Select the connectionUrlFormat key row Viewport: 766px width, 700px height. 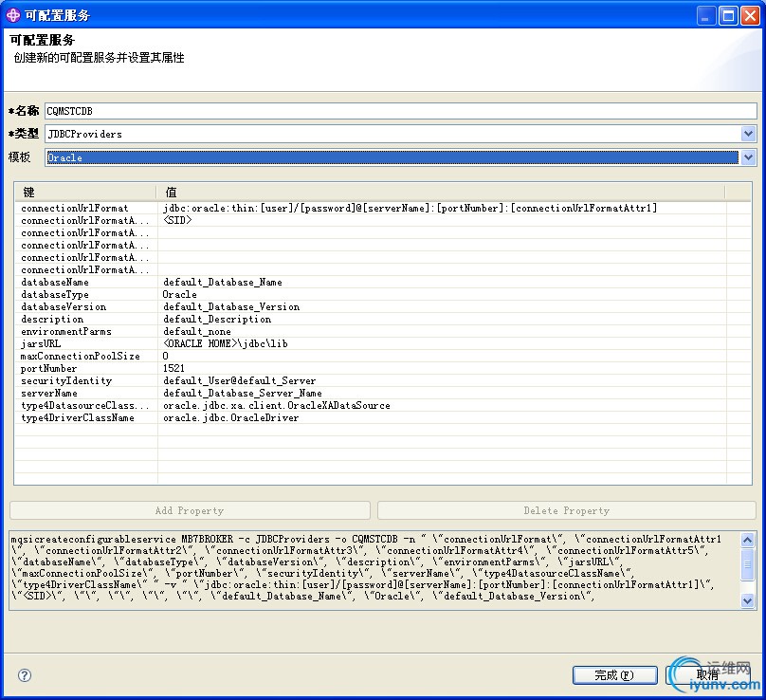(x=74, y=209)
